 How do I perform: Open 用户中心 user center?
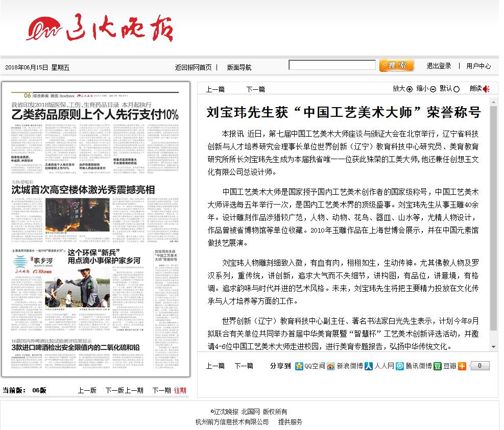coord(478,66)
